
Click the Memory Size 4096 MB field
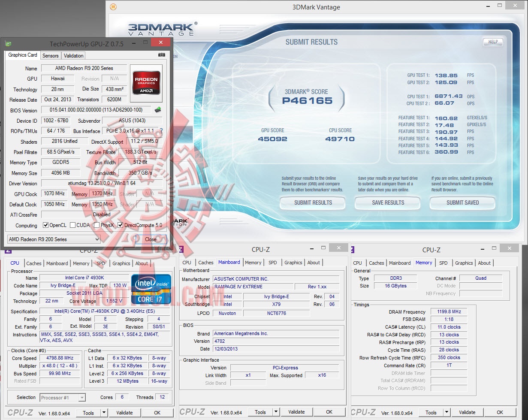[x=60, y=173]
